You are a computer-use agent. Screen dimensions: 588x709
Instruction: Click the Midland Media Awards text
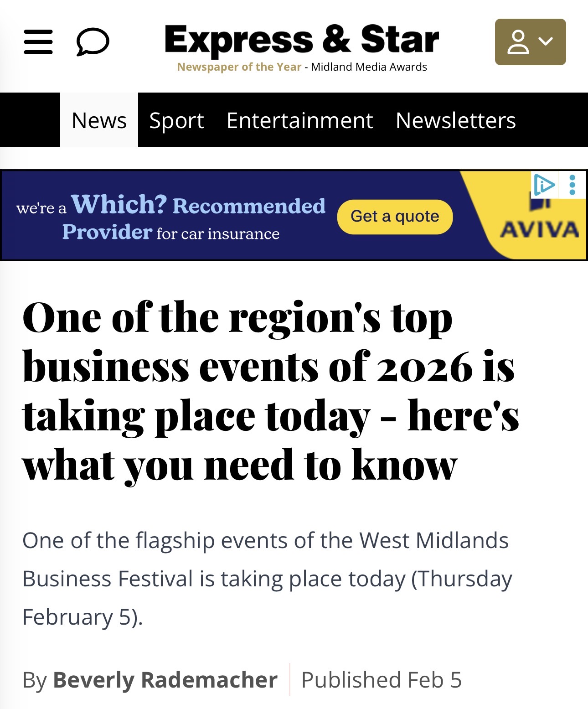pyautogui.click(x=369, y=67)
